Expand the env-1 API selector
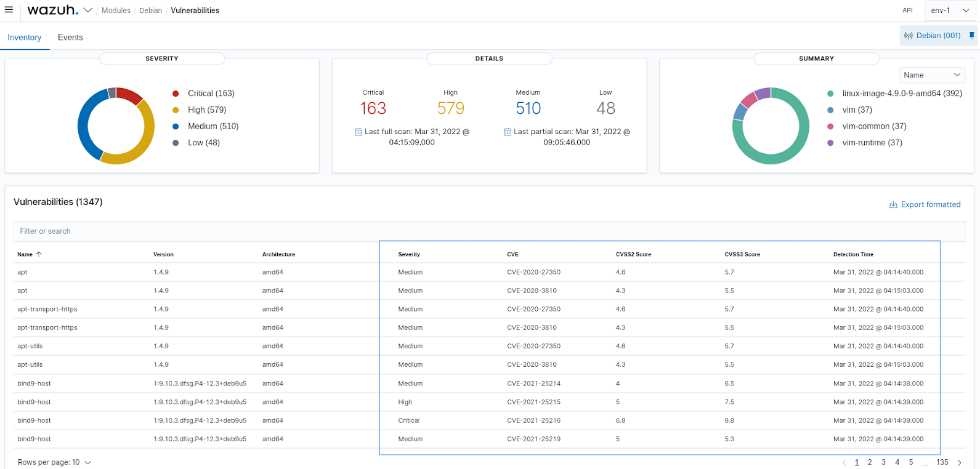This screenshot has width=980, height=469. (x=950, y=10)
